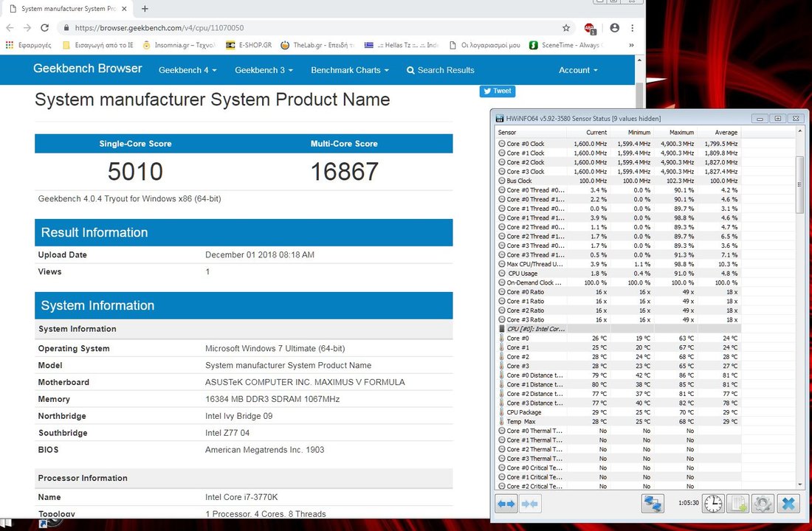Viewport: 812px width, 531px height.
Task: Bookmark this page with the star icon
Action: point(566,28)
